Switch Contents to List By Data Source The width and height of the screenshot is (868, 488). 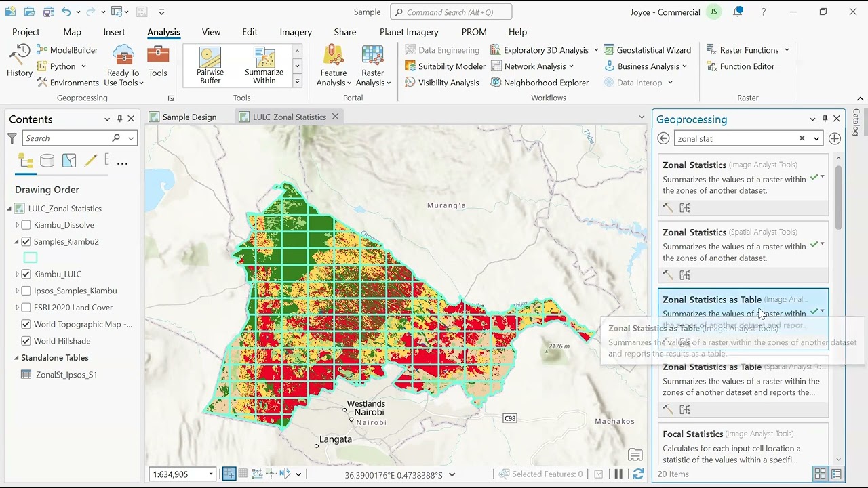coord(47,161)
